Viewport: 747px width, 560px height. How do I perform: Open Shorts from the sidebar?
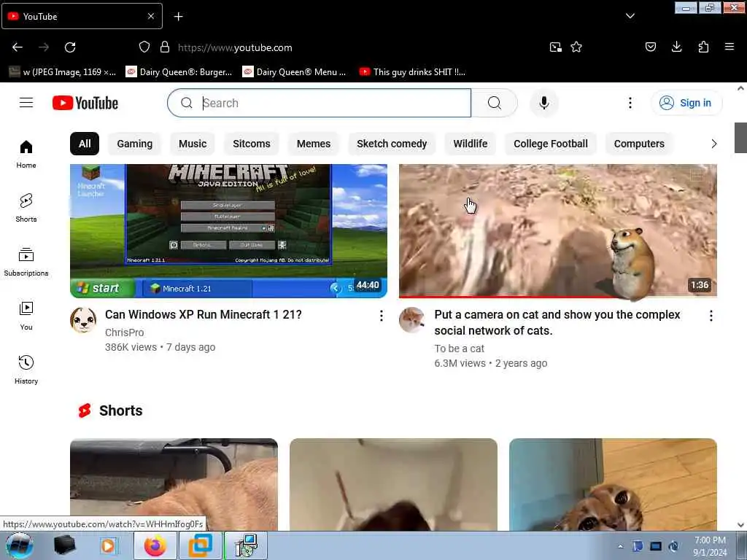pyautogui.click(x=26, y=208)
